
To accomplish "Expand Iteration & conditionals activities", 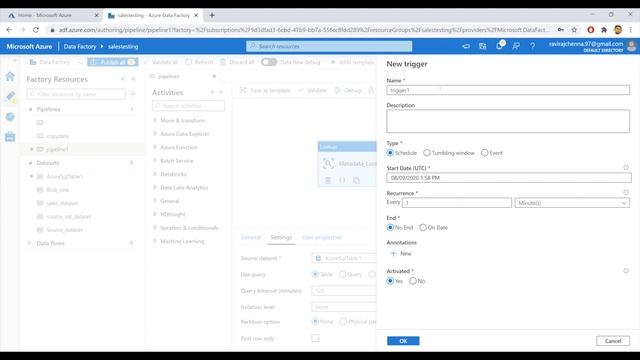I will tap(155, 228).
